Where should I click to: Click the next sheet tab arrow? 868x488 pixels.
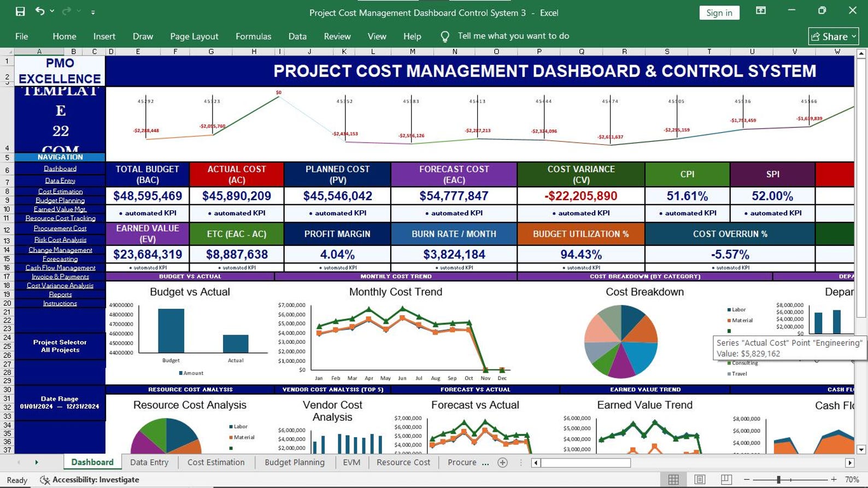(37, 462)
